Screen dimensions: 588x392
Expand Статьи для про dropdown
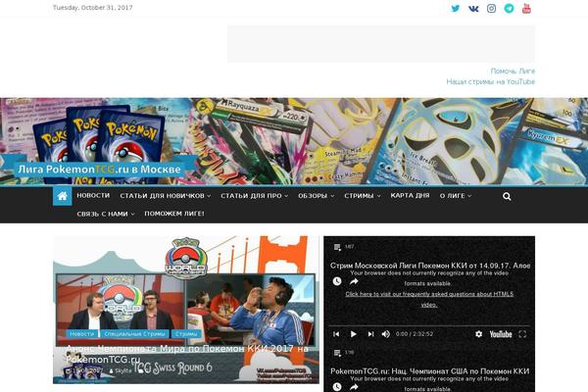point(254,196)
